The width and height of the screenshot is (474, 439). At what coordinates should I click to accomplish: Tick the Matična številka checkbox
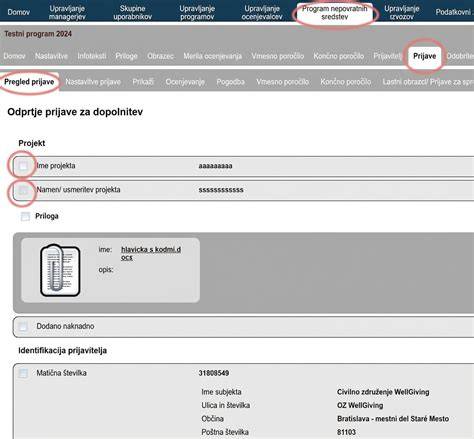coord(23,373)
